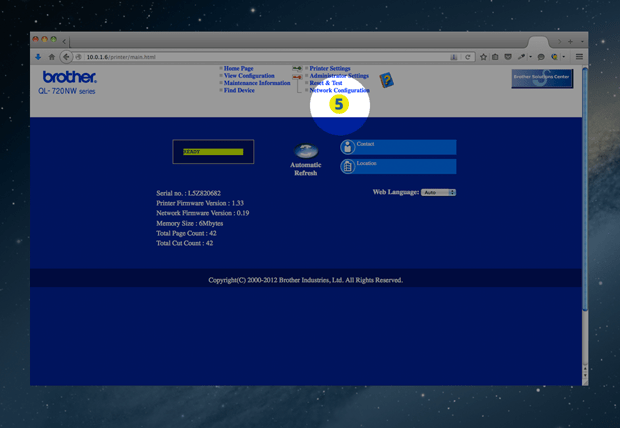Image resolution: width=620 pixels, height=428 pixels.
Task: Click the Contact person icon
Action: point(348,147)
